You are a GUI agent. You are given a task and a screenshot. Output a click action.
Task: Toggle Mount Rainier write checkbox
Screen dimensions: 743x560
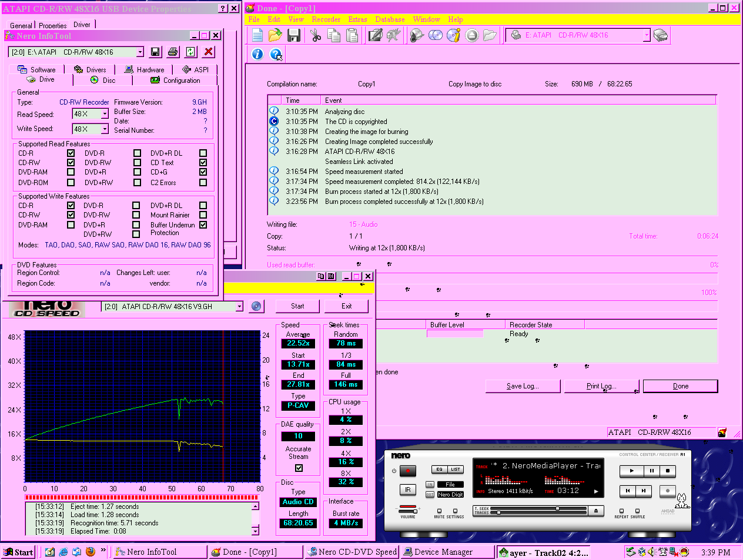point(203,215)
